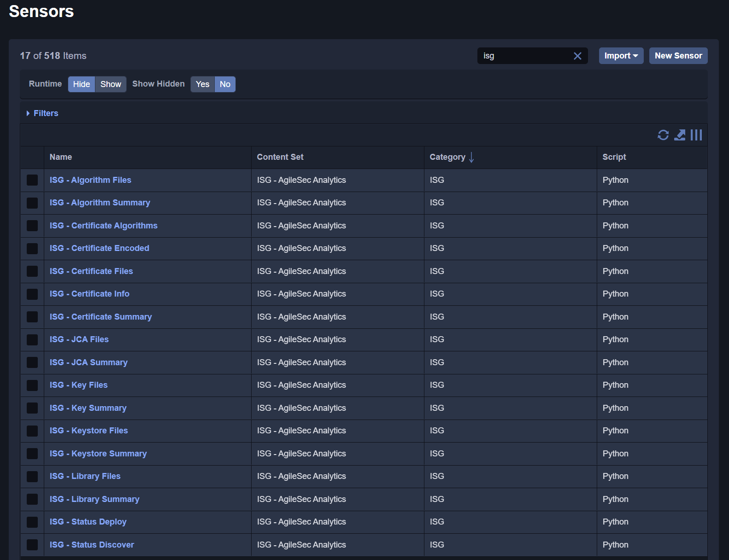Set Runtime toggle to Show

(x=111, y=84)
